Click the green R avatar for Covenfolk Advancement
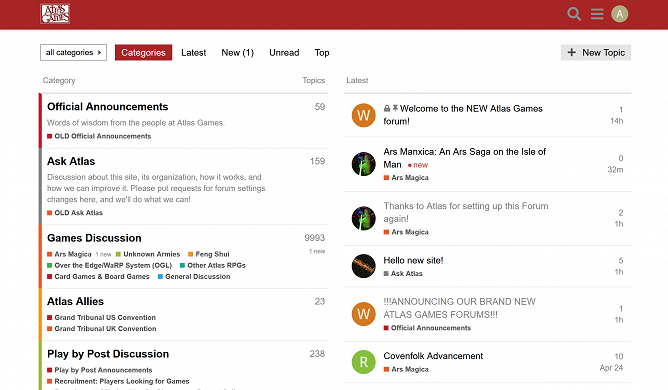Screen dimensions: 668x390 point(363,362)
